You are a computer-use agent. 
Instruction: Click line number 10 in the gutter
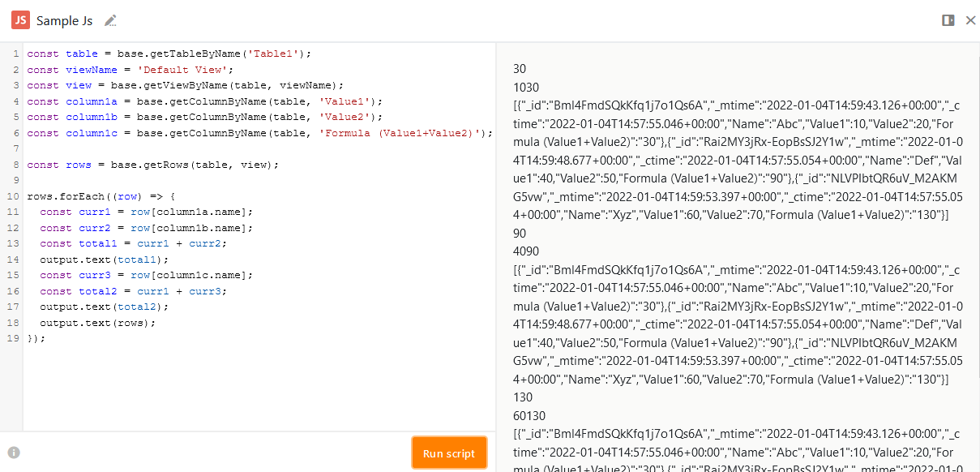(x=13, y=196)
